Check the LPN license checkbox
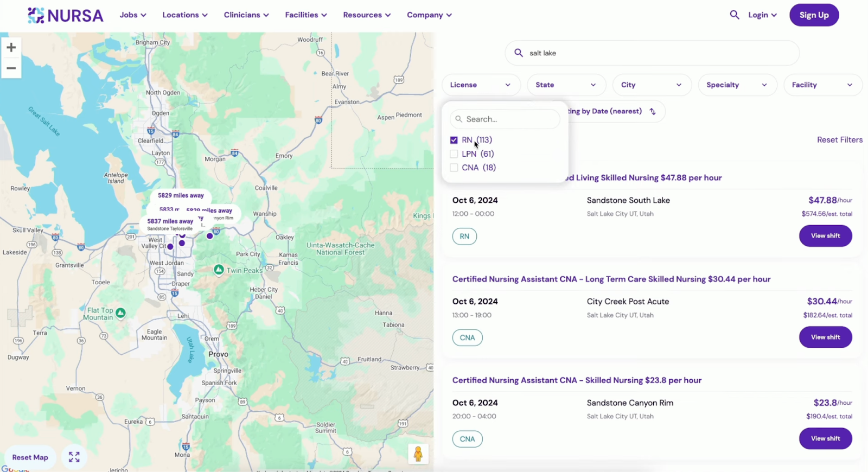This screenshot has width=868, height=472. tap(454, 154)
